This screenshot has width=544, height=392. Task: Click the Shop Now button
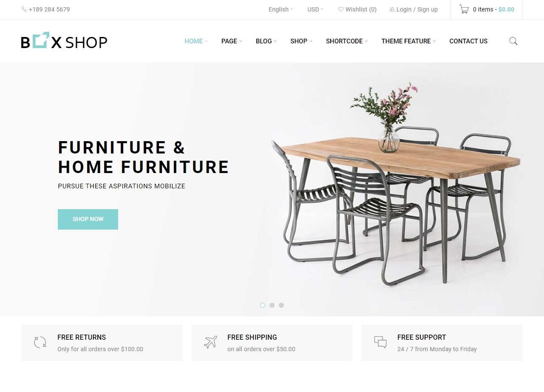88,219
